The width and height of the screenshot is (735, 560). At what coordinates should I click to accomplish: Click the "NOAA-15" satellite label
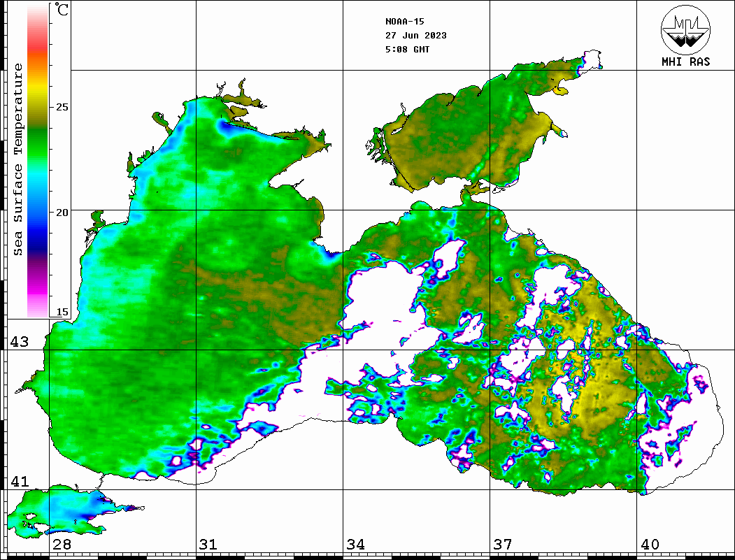coord(404,22)
